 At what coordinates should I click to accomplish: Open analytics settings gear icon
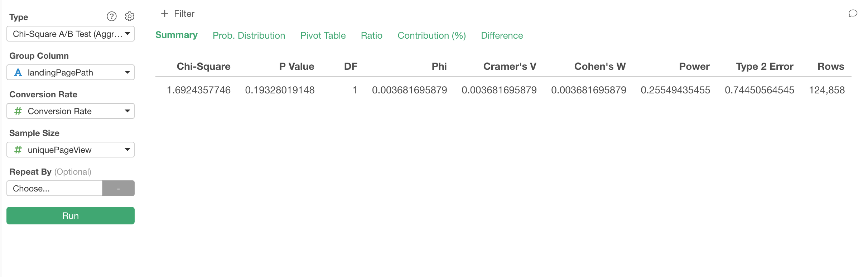[129, 16]
